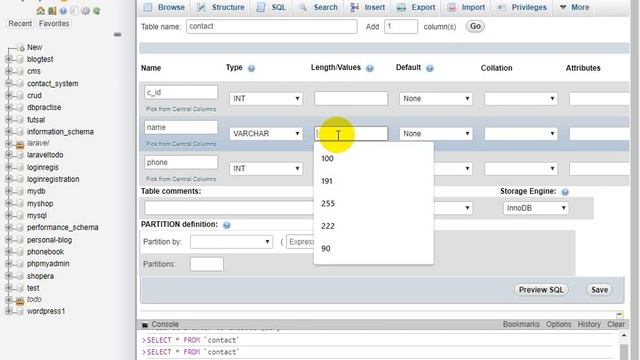
Task: Open the Recent tables tab
Action: click(20, 24)
